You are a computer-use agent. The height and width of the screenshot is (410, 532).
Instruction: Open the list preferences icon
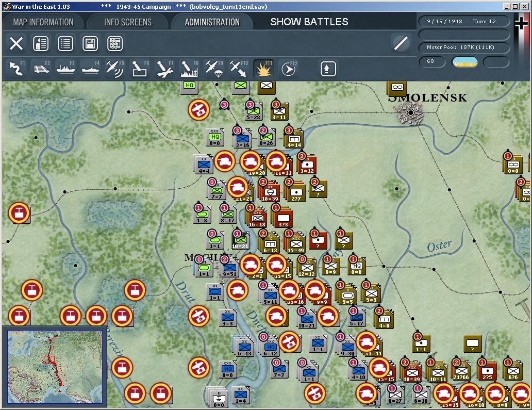65,44
